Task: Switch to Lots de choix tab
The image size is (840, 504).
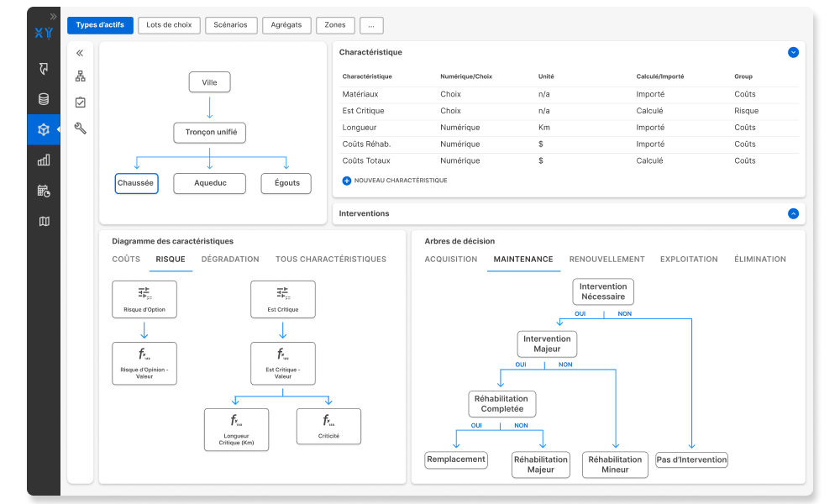Action: 169,25
